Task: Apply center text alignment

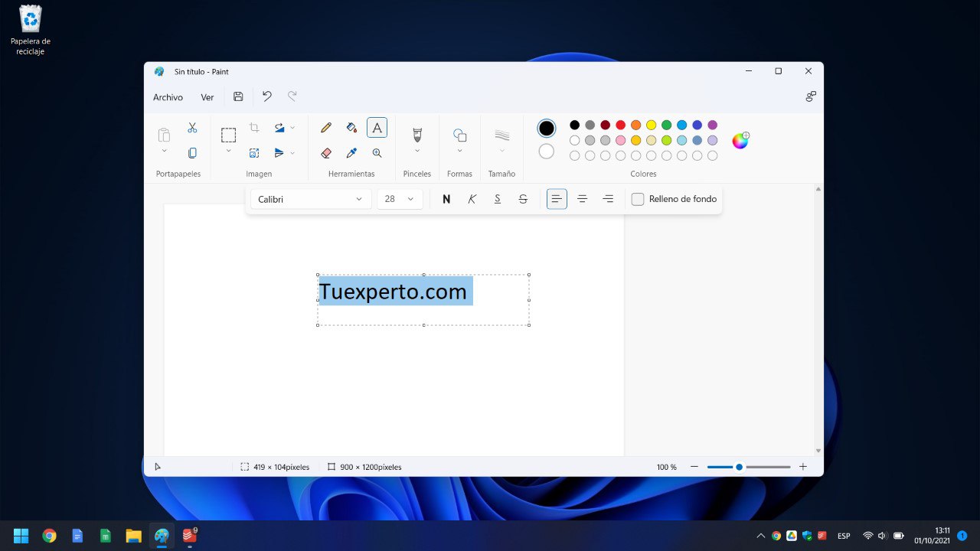Action: (x=582, y=199)
